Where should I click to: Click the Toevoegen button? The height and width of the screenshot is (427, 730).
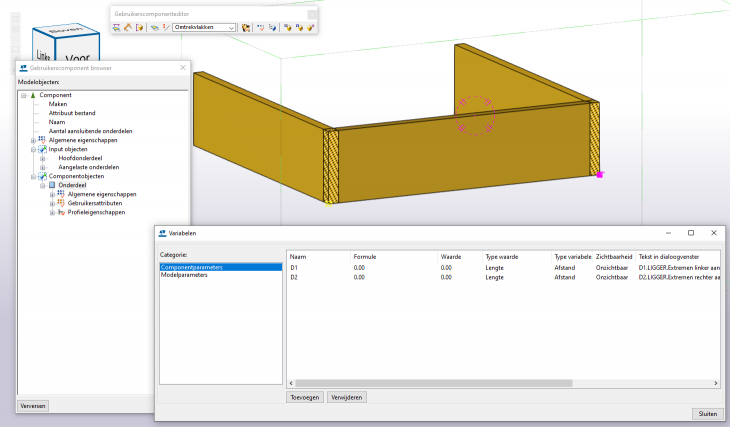304,397
